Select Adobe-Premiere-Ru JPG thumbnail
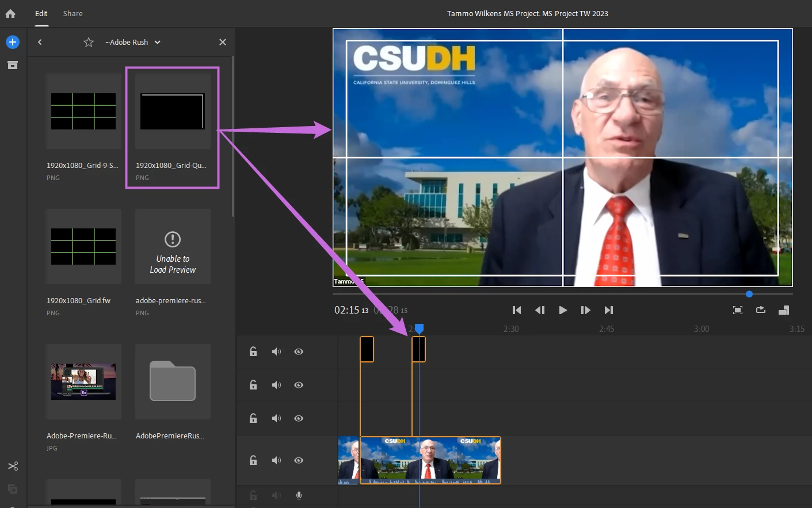The width and height of the screenshot is (812, 508). (83, 381)
